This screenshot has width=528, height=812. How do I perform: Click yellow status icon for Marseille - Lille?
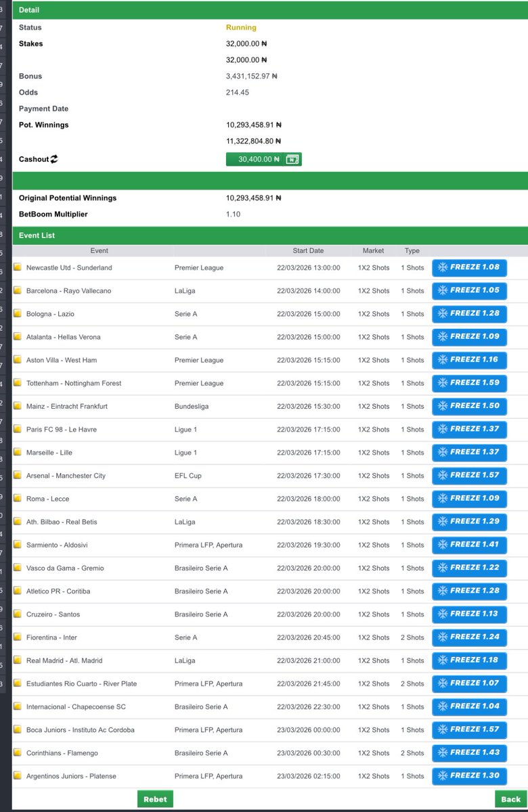pyautogui.click(x=18, y=453)
